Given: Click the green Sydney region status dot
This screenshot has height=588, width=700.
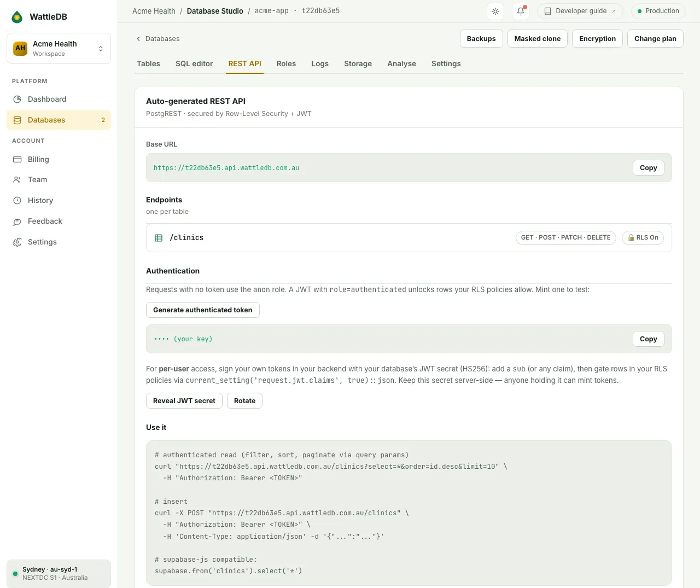Looking at the screenshot, I should [15, 574].
